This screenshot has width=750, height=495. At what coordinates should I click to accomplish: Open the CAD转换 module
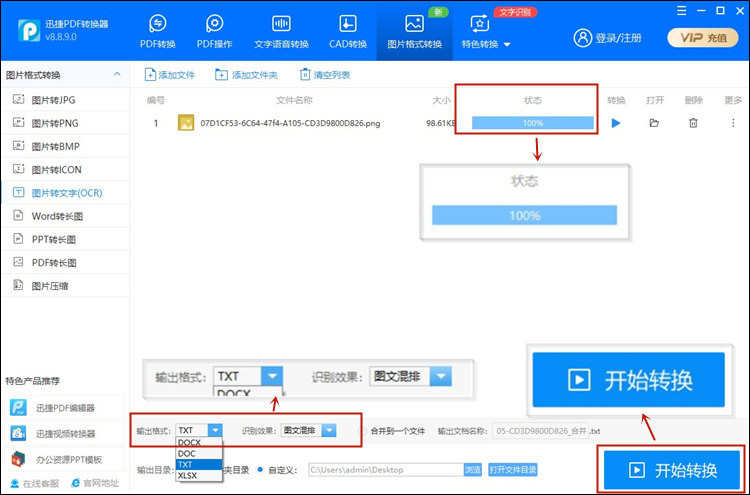[348, 32]
